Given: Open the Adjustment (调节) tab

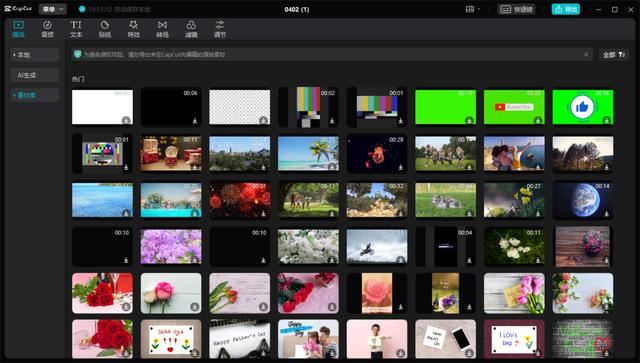Looking at the screenshot, I should coord(220,29).
